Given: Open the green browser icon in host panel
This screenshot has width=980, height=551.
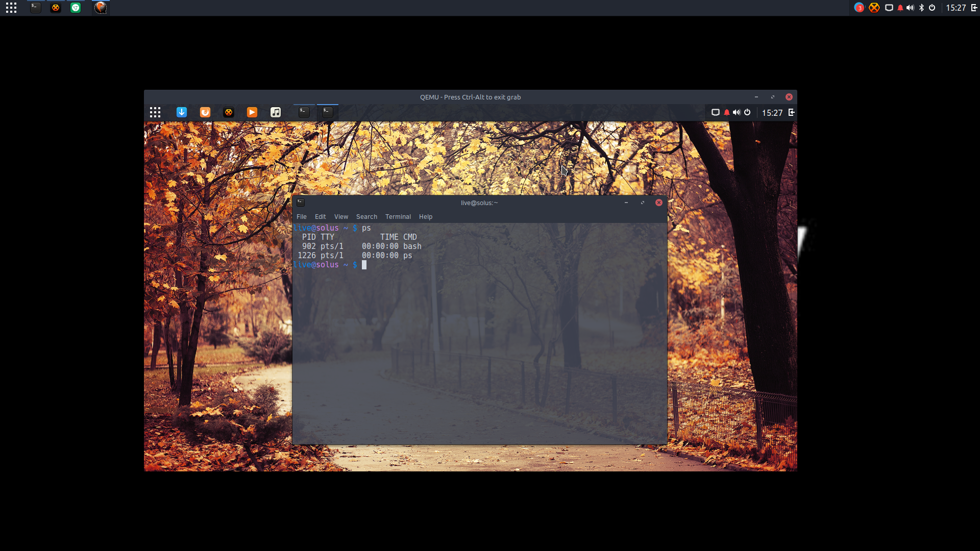Looking at the screenshot, I should click(76, 8).
